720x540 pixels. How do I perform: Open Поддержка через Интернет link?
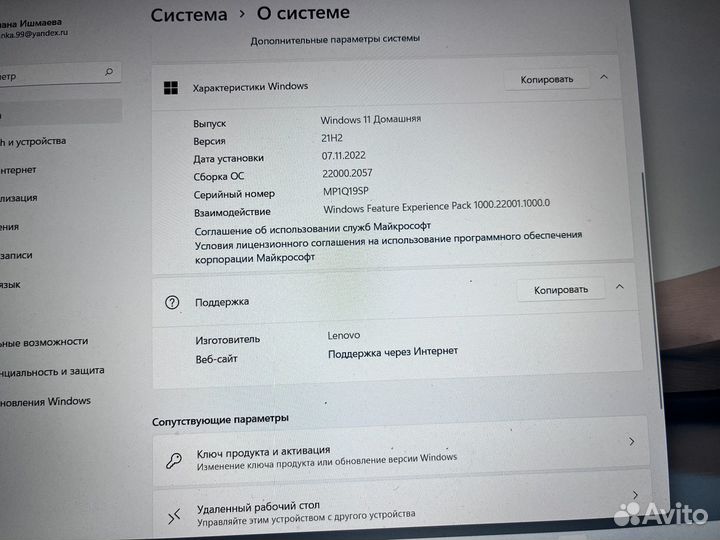[x=393, y=353]
